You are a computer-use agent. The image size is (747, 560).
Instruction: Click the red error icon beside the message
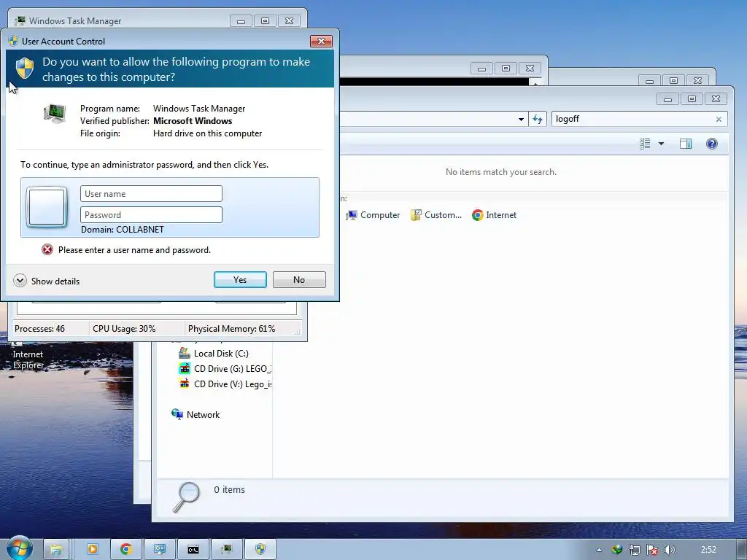pyautogui.click(x=47, y=249)
